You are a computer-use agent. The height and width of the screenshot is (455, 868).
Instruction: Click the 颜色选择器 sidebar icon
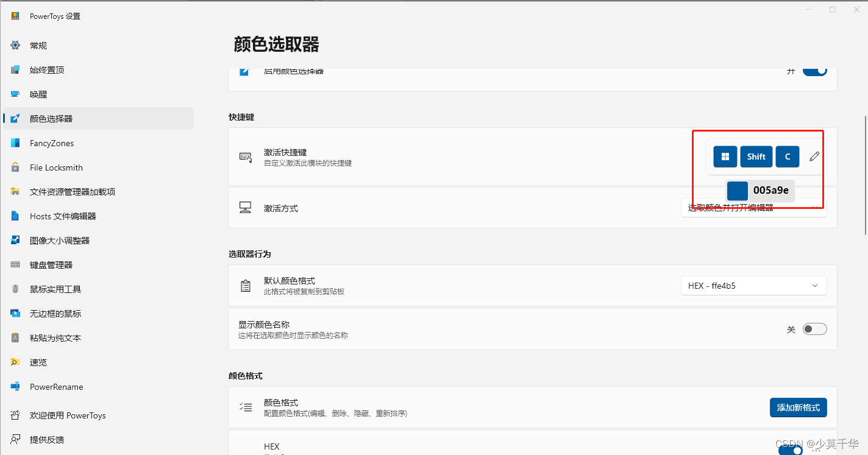[16, 119]
